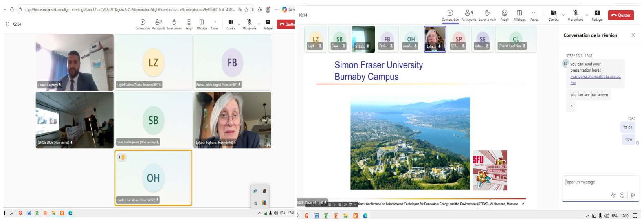Open Conversation tab in right Teams window
644x222 pixels.
pos(450,15)
